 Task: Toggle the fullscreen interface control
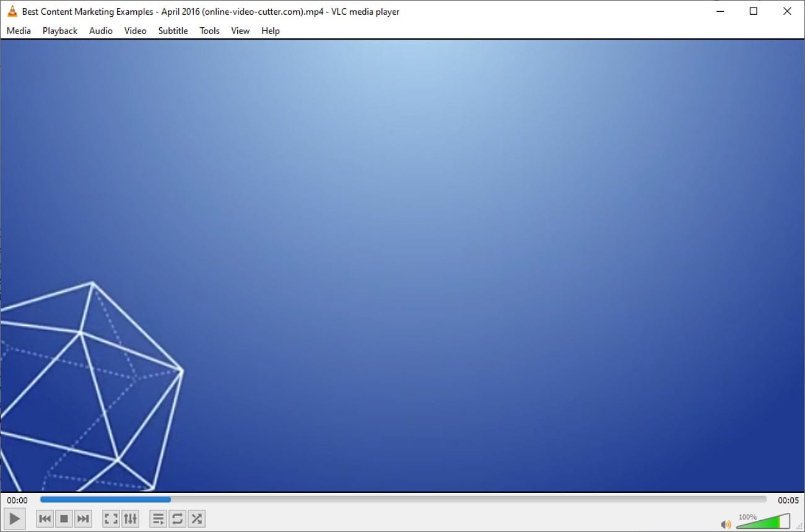click(x=111, y=518)
